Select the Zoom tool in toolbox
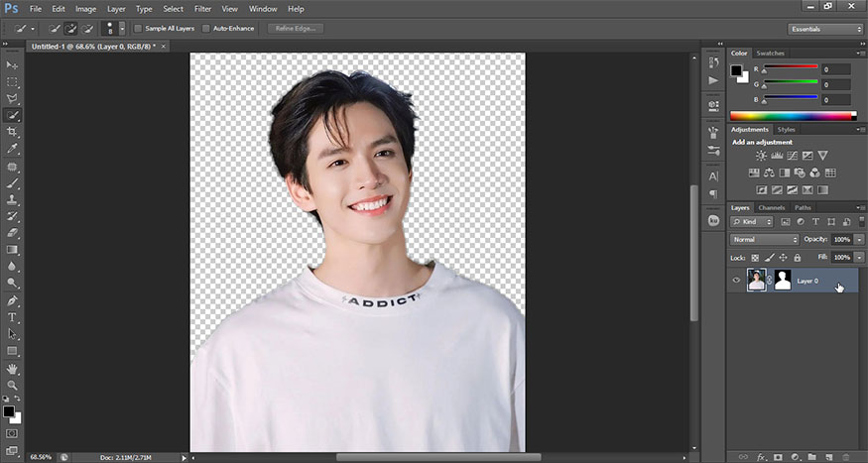 click(13, 385)
